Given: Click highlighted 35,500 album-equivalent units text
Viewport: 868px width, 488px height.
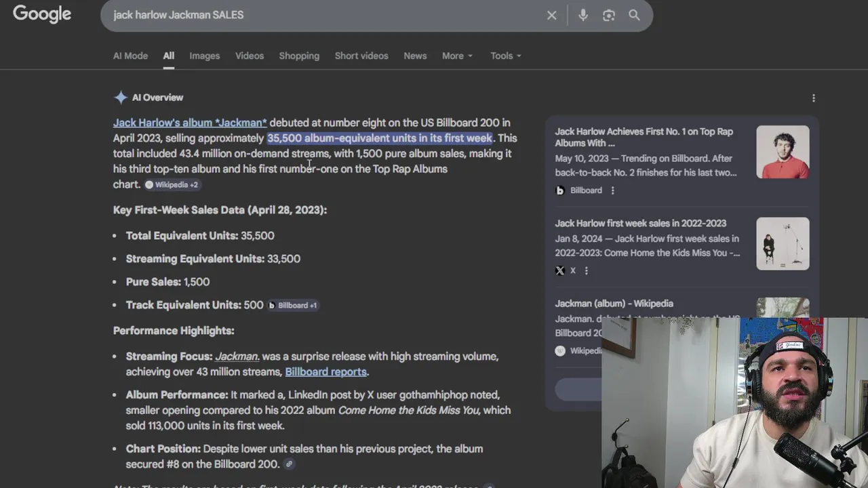Looking at the screenshot, I should pos(380,138).
